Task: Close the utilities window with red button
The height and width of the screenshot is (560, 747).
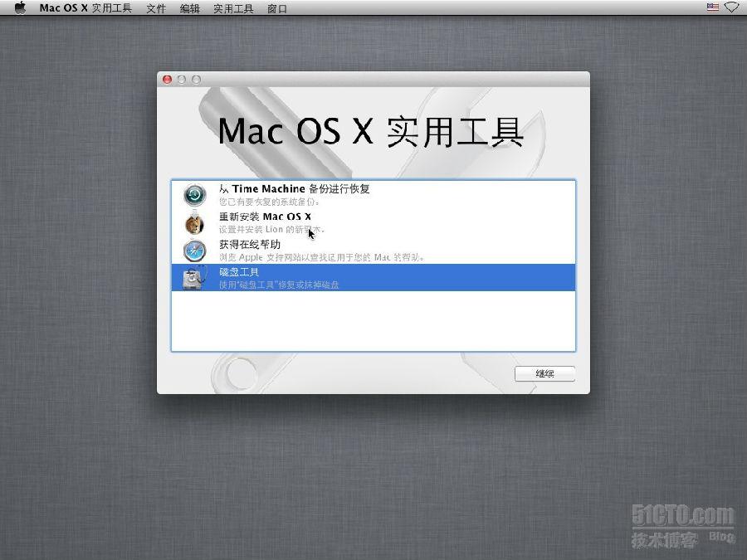Action: [167, 80]
